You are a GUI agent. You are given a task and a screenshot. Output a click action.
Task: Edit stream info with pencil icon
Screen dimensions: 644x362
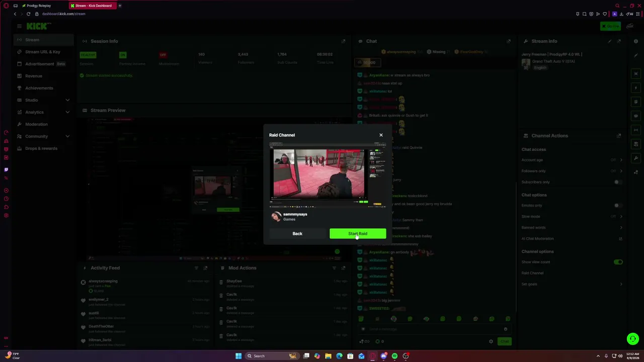click(610, 41)
